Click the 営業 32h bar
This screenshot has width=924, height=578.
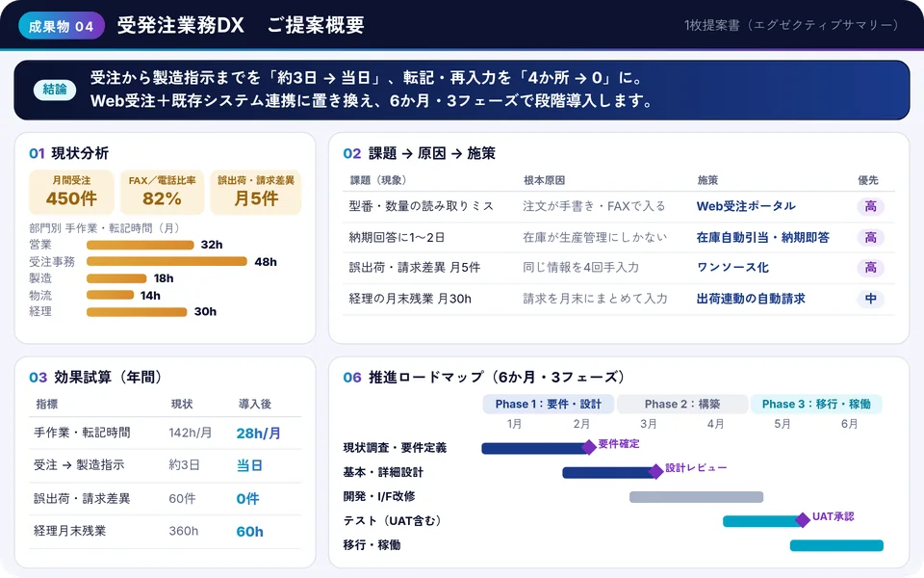141,245
